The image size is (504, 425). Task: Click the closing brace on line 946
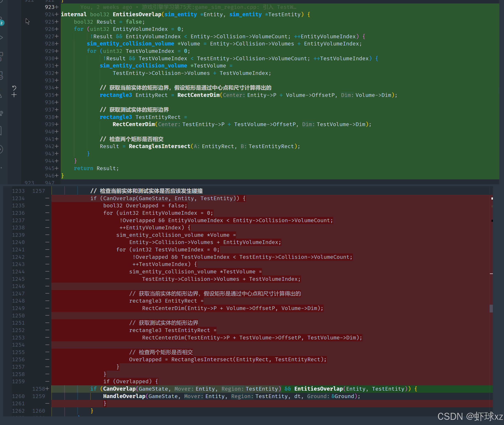pos(63,176)
